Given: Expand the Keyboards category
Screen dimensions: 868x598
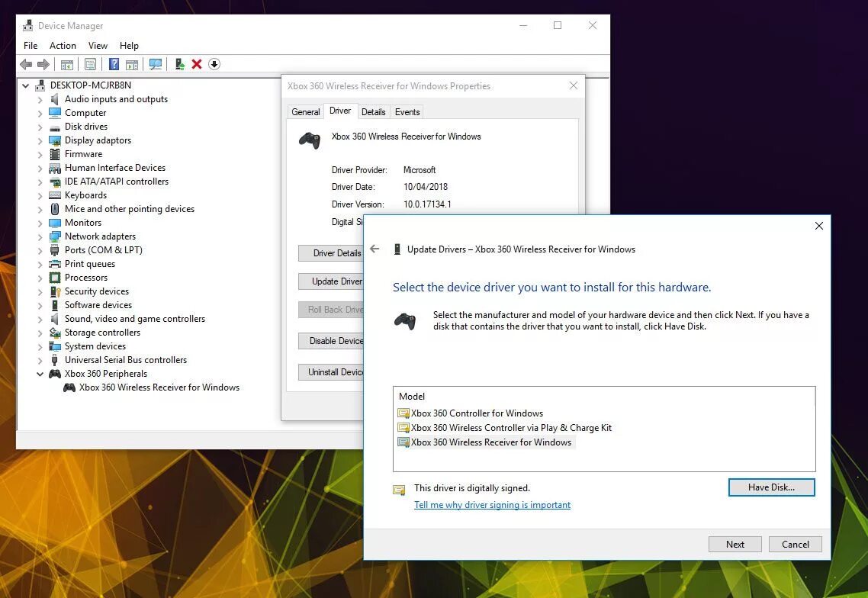Looking at the screenshot, I should pyautogui.click(x=40, y=195).
